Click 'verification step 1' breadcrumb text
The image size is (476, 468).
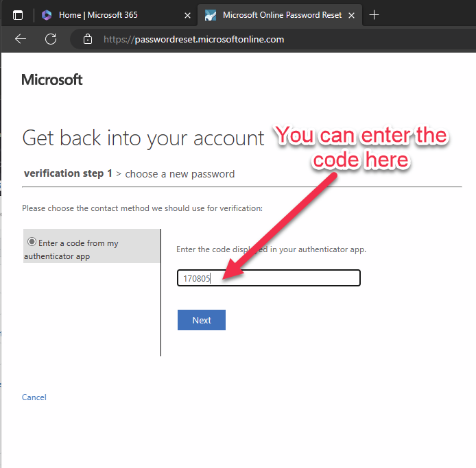click(x=68, y=173)
